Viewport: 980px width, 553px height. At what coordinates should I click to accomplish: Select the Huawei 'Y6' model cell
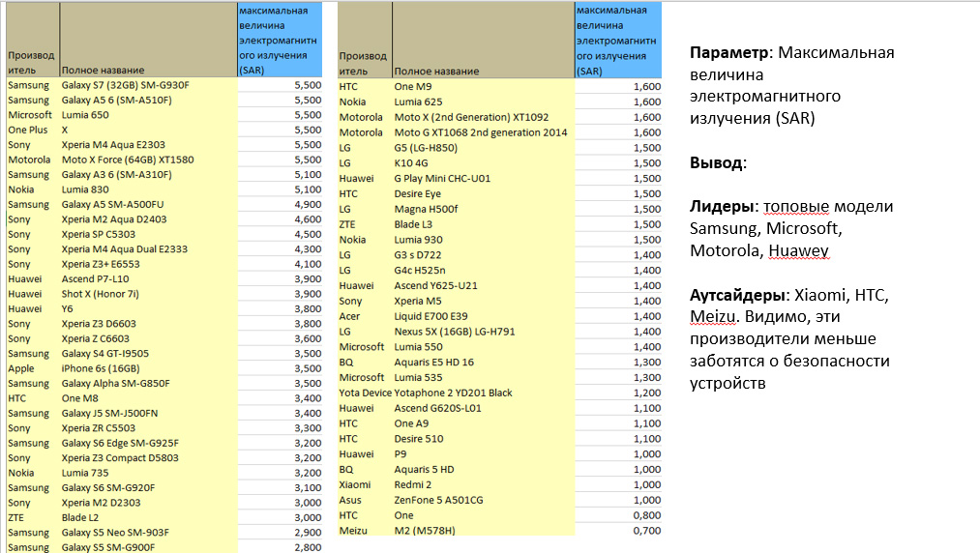click(x=149, y=308)
